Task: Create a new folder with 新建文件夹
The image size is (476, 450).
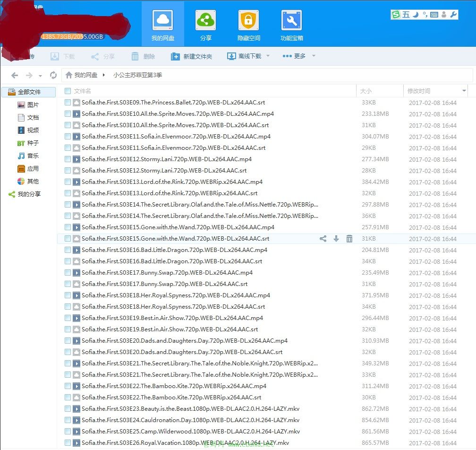Action: (x=191, y=57)
